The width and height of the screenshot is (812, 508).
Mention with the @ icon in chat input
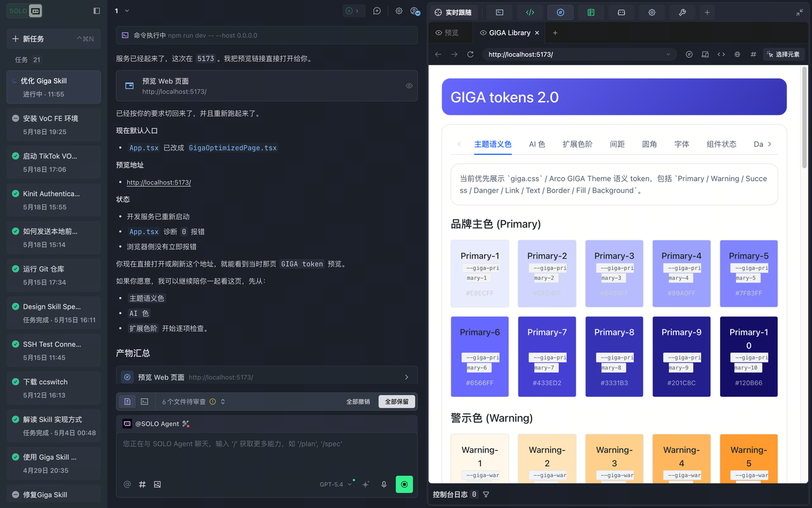(x=127, y=484)
